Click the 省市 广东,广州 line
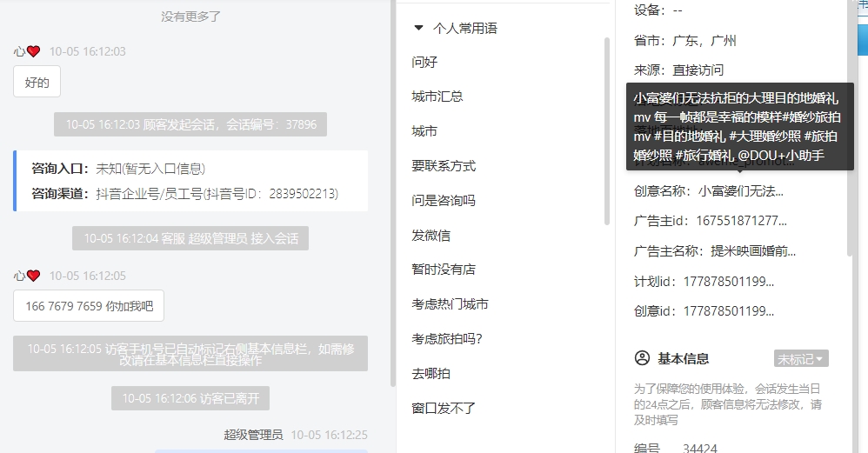 pos(684,40)
